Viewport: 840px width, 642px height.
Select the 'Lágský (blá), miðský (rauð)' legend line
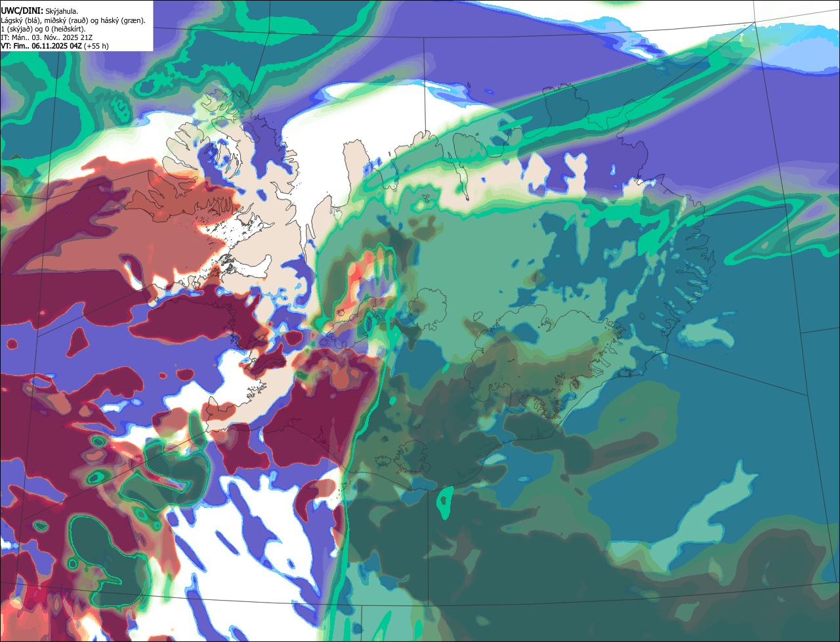73,20
